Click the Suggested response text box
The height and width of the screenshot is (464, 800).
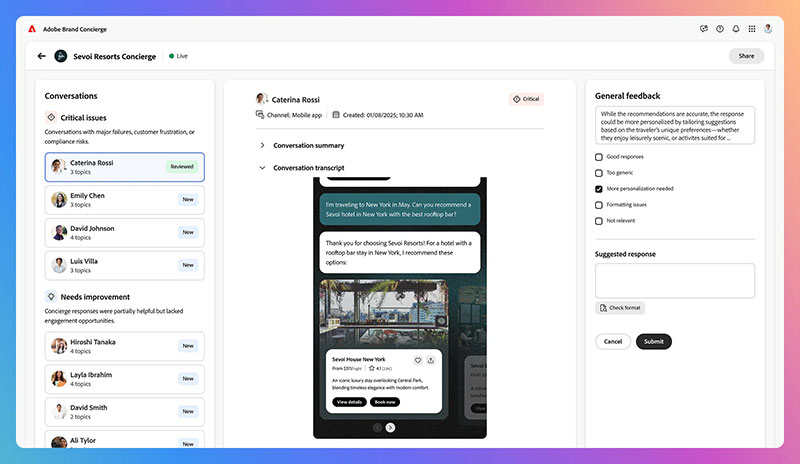tap(675, 280)
